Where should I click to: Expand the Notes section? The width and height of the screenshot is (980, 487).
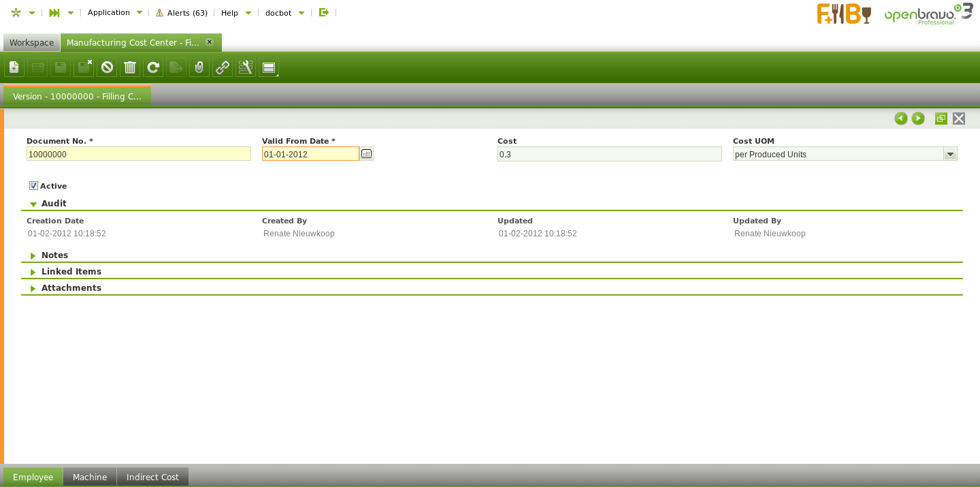coord(33,255)
